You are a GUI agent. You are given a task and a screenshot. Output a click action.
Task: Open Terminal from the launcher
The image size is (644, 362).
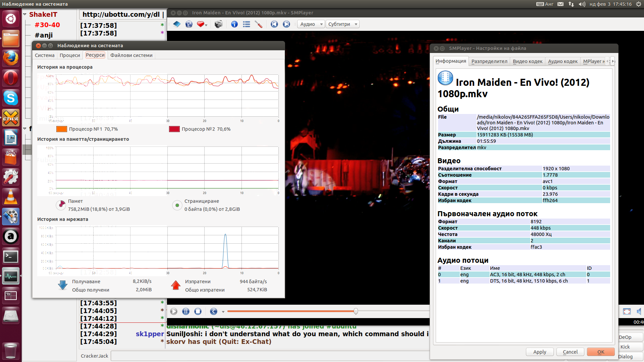coord(11,256)
